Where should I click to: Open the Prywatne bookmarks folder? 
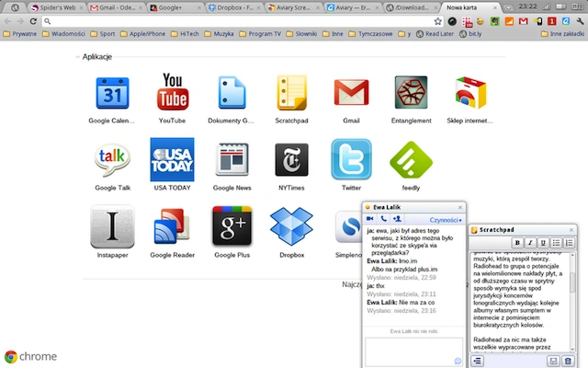coord(20,34)
